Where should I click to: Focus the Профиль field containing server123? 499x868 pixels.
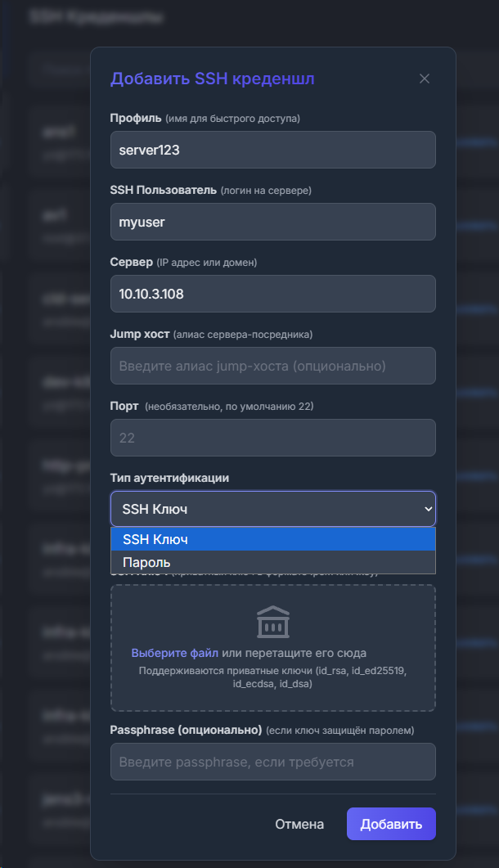[273, 150]
